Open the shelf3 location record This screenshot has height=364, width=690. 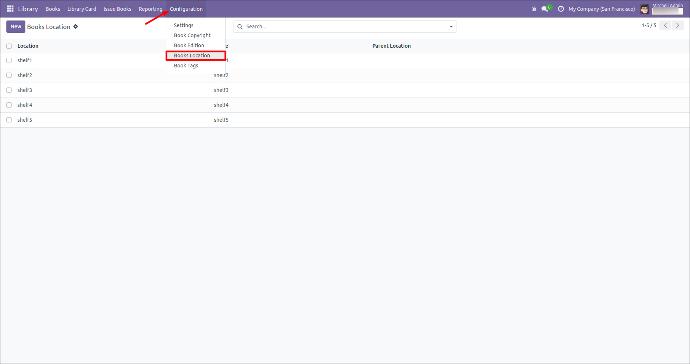click(x=25, y=90)
